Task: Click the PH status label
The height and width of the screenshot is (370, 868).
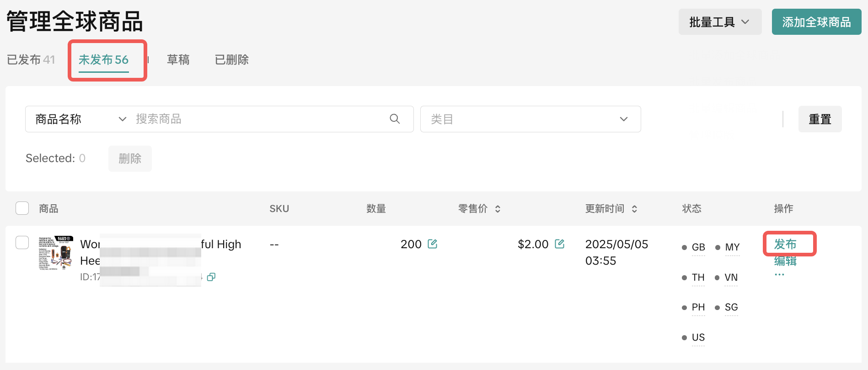Action: click(x=698, y=307)
